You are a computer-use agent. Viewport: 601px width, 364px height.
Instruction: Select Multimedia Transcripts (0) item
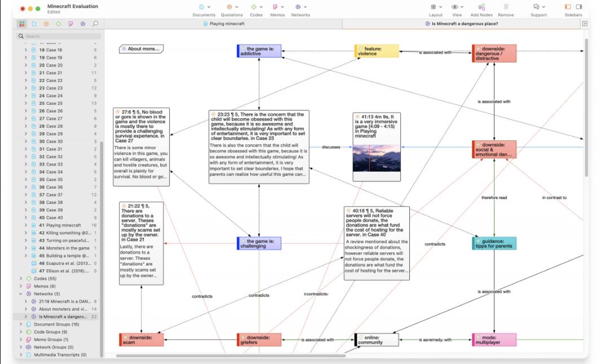coord(60,355)
